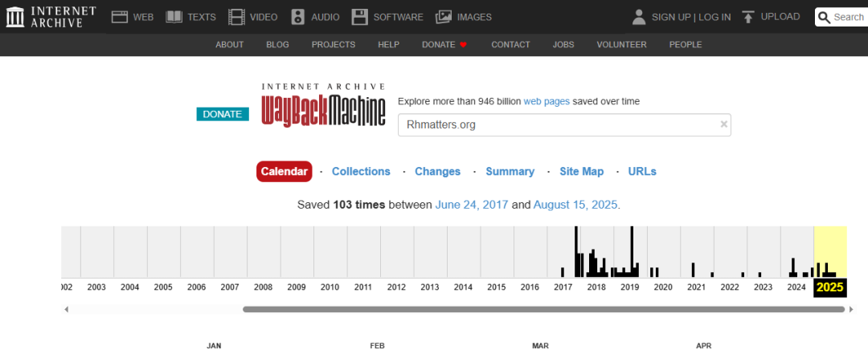This screenshot has height=362, width=868.
Task: Switch to the Changes tab
Action: pos(438,171)
